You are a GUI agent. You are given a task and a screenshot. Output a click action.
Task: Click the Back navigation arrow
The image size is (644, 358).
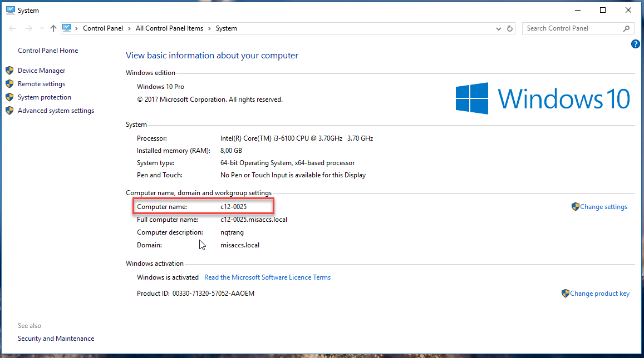click(x=12, y=28)
